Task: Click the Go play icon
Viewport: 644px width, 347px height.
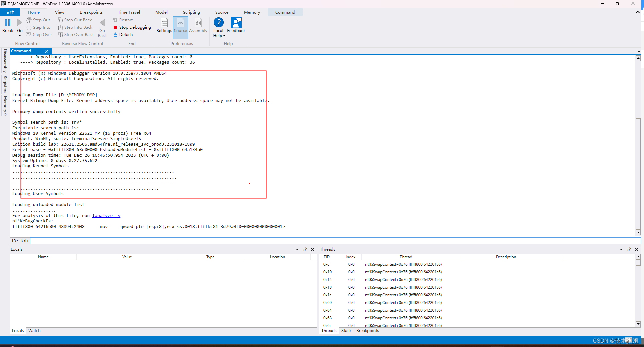Action: point(20,23)
